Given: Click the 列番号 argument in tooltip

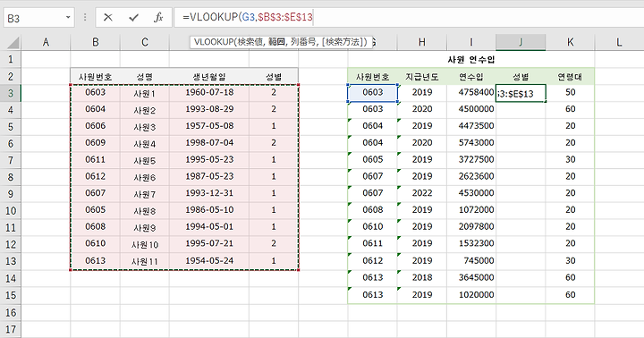Looking at the screenshot, I should click(304, 42).
